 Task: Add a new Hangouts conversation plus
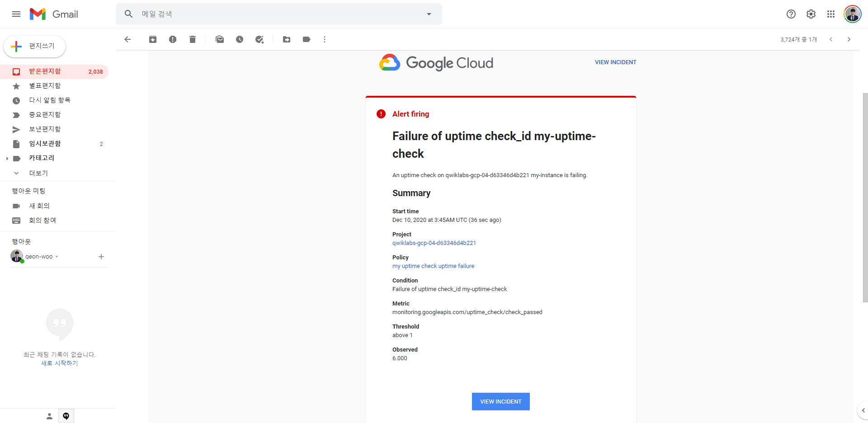pos(101,257)
